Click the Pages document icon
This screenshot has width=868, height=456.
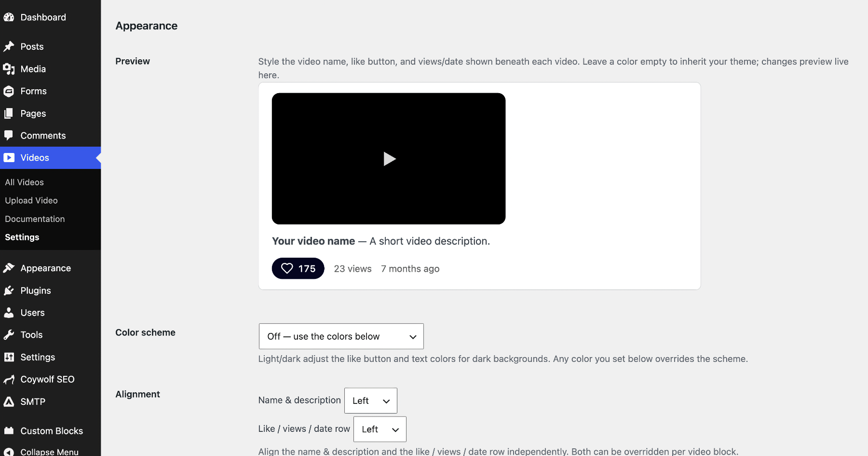9,113
